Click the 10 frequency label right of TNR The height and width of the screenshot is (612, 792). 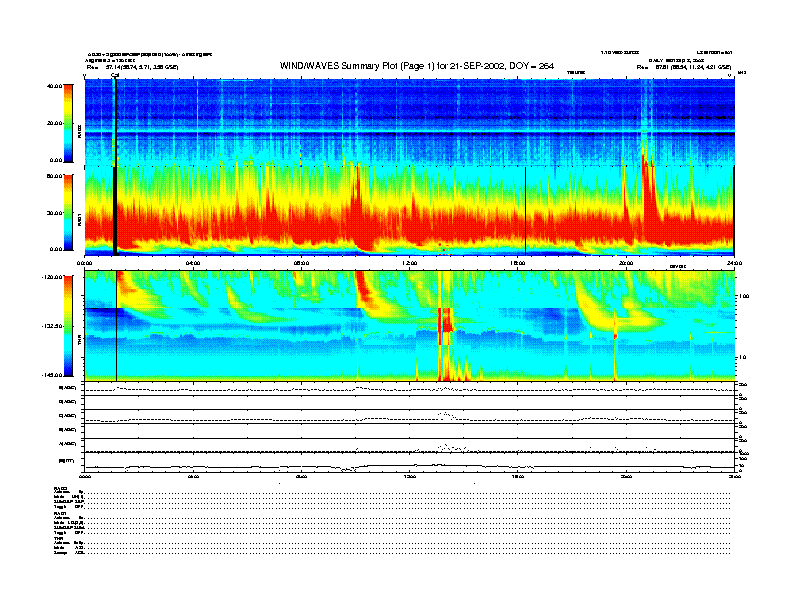click(x=745, y=358)
